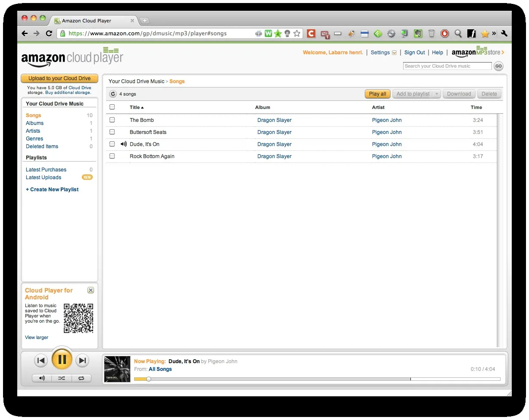Skip to the next track

pos(82,361)
